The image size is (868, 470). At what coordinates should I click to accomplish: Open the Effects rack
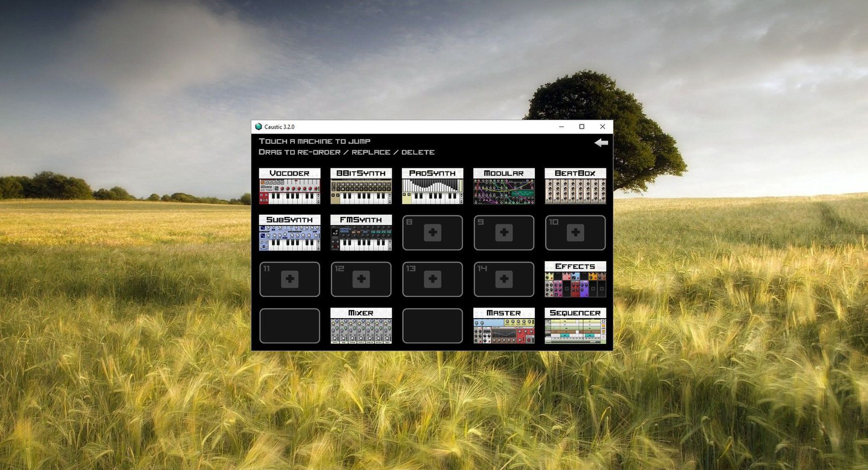coord(575,279)
